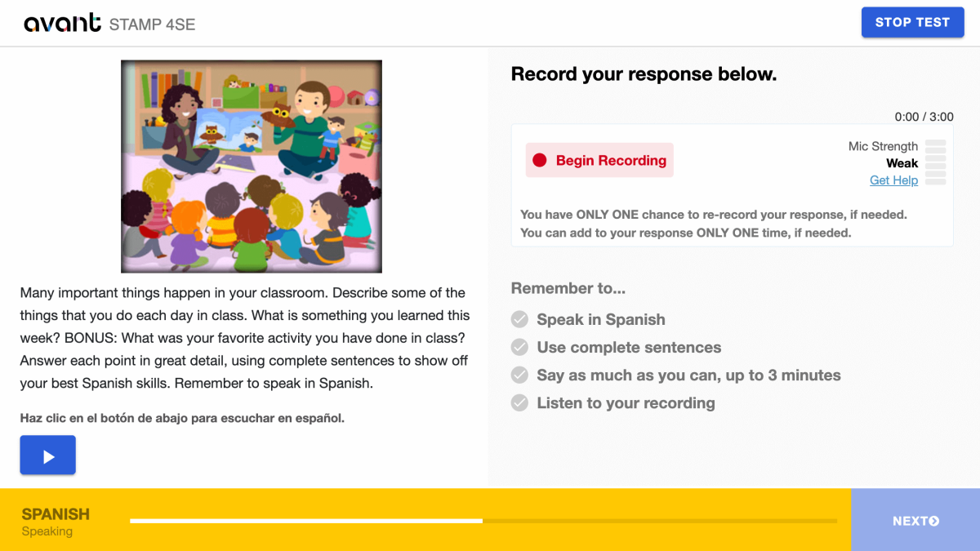Toggle the Speak in Spanish checkmark
Image resolution: width=980 pixels, height=551 pixels.
point(519,319)
